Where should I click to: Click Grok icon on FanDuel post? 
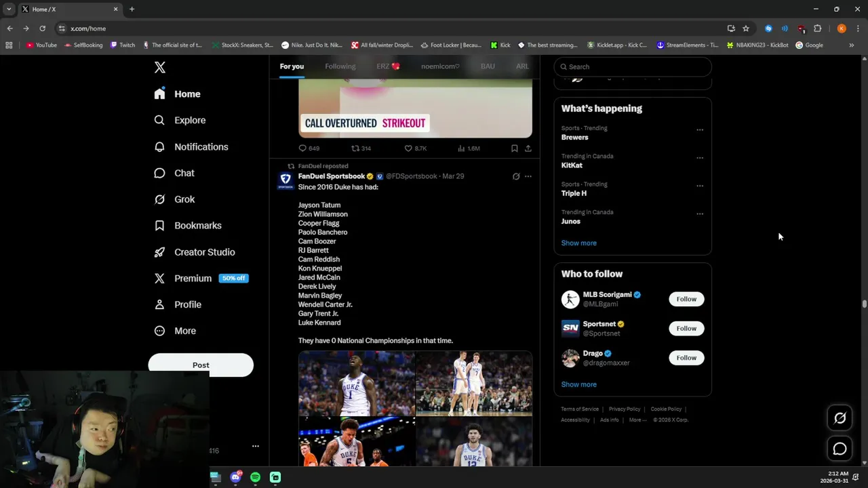[x=516, y=176]
